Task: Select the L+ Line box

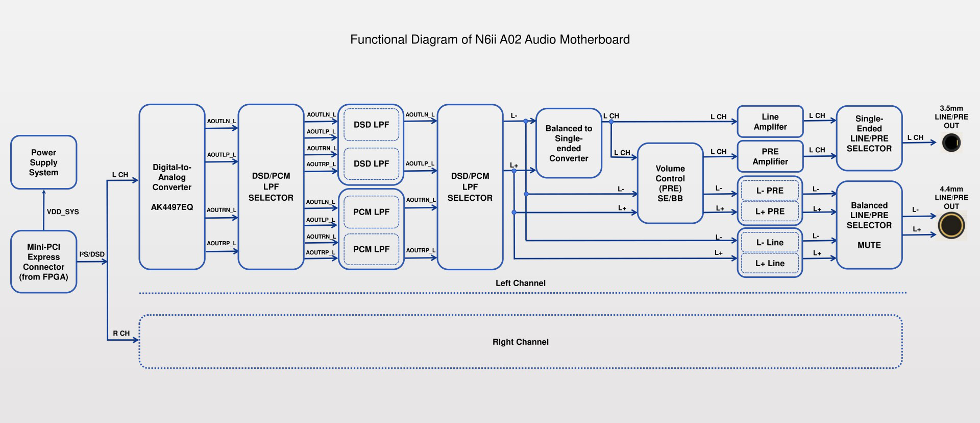Action: [770, 264]
